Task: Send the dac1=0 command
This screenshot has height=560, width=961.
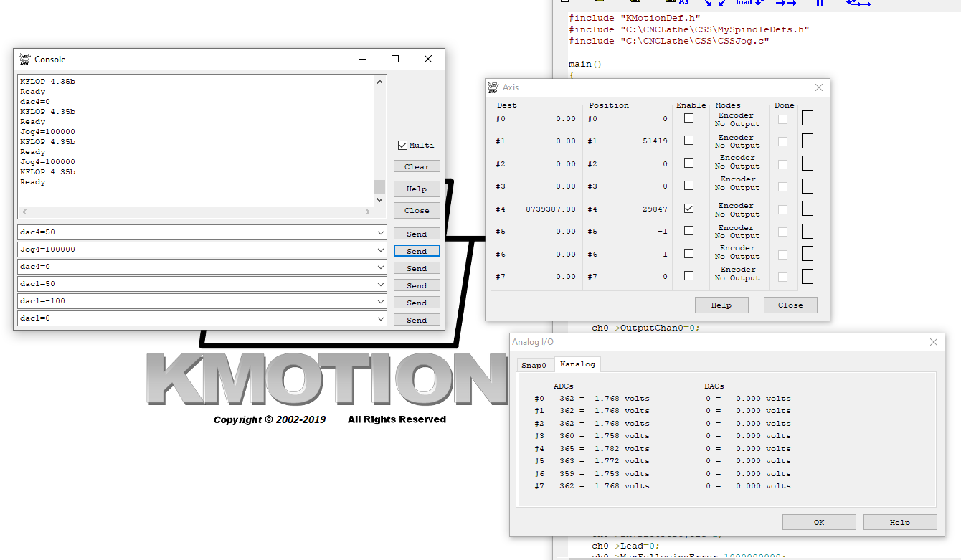Action: click(417, 320)
